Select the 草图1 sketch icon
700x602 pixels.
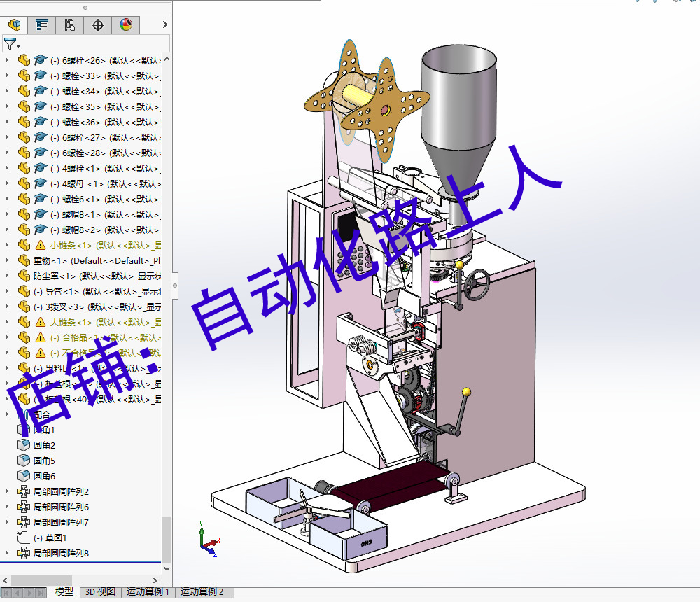(24, 536)
